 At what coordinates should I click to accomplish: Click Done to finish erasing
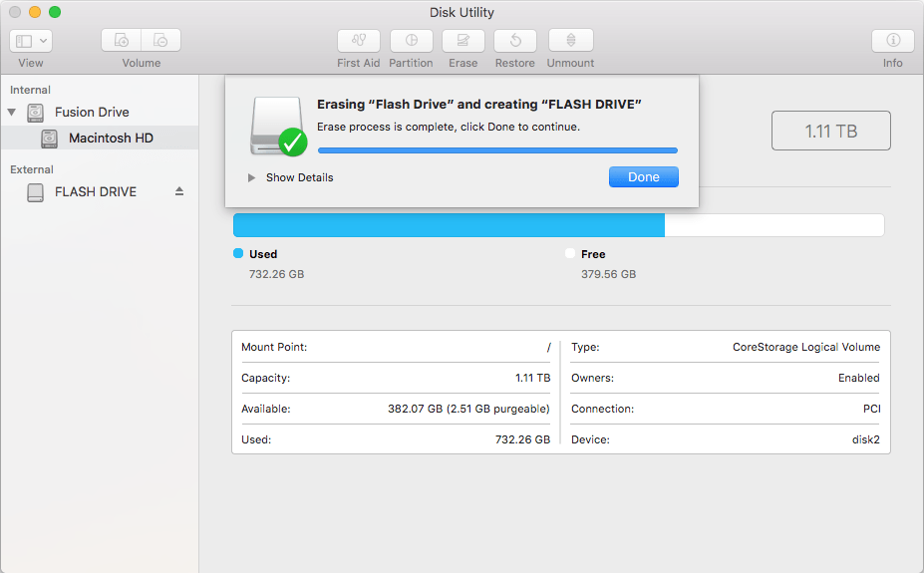[644, 177]
